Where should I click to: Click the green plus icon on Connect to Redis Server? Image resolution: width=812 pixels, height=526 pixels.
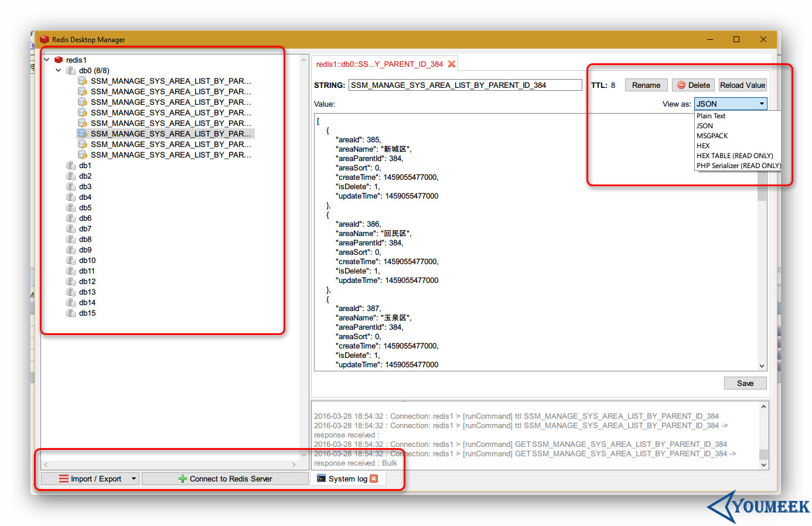(182, 479)
